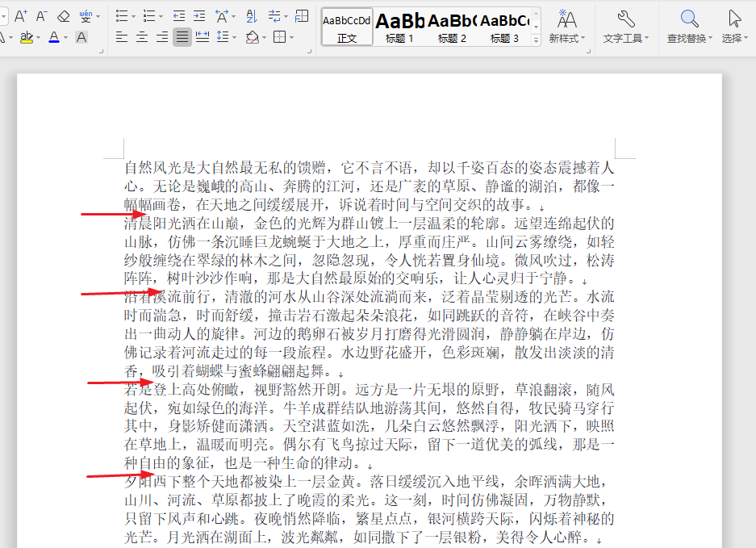Clear formatting with the eraser icon

(x=63, y=15)
